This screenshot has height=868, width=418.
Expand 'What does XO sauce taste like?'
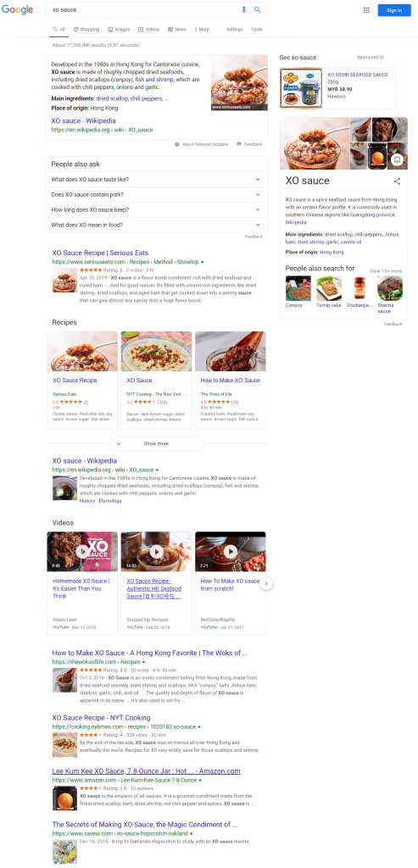point(156,180)
